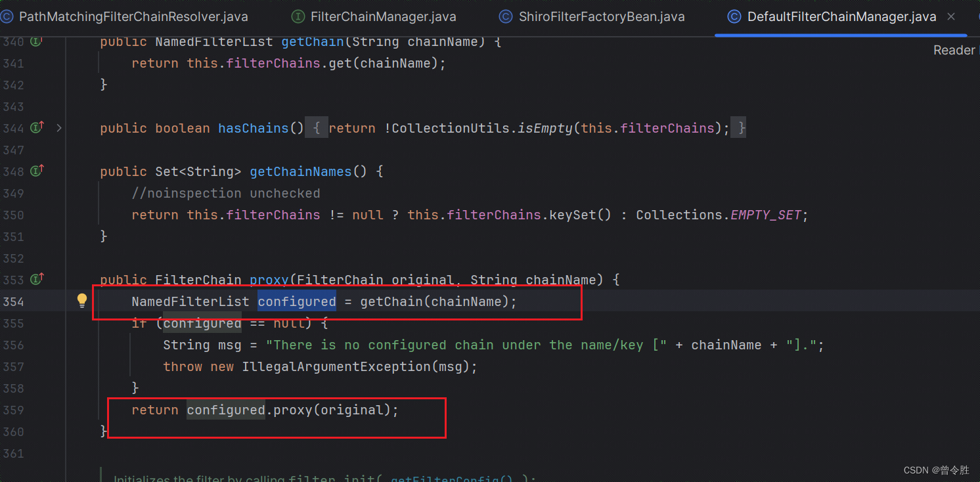Screen dimensions: 980x482
Task: Click the implements gutter icon on line 340
Action: click(37, 41)
